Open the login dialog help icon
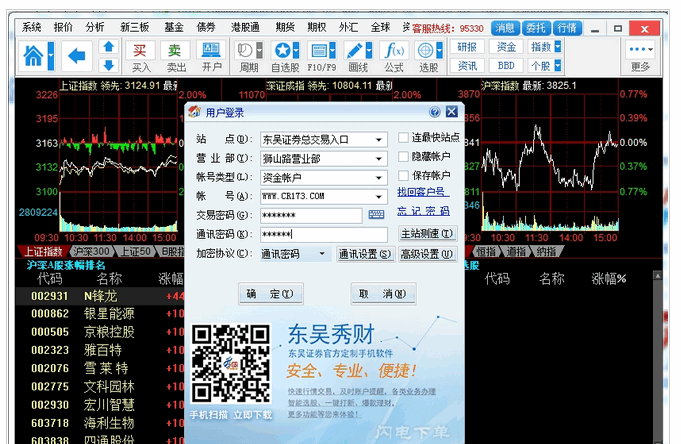This screenshot has height=444, width=681. [x=434, y=112]
